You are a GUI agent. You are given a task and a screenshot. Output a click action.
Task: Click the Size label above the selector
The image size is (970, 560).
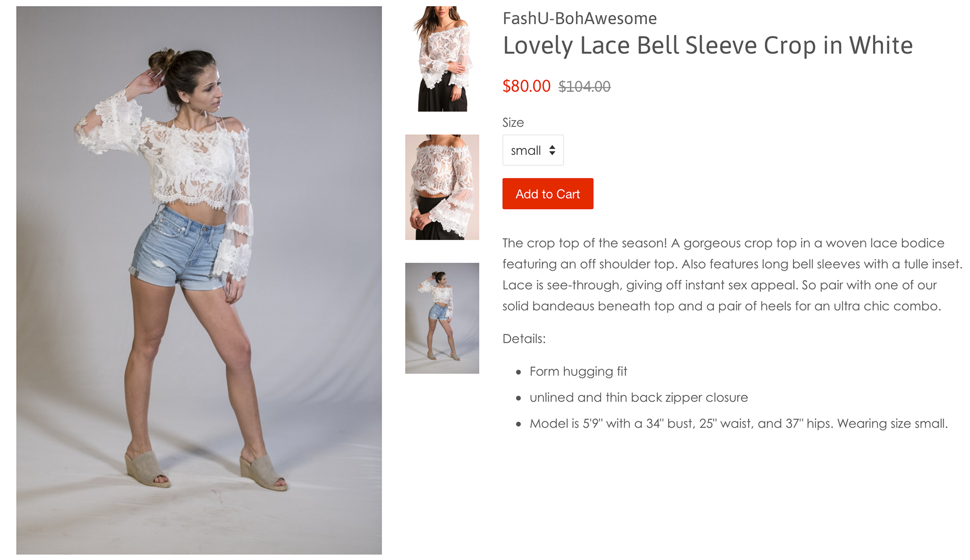click(513, 123)
